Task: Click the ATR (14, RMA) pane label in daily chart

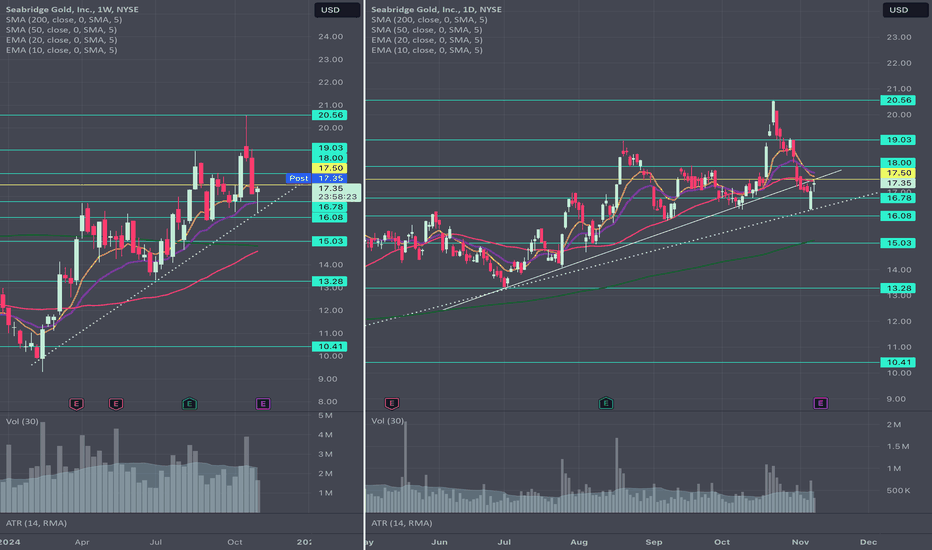Action: [x=402, y=523]
